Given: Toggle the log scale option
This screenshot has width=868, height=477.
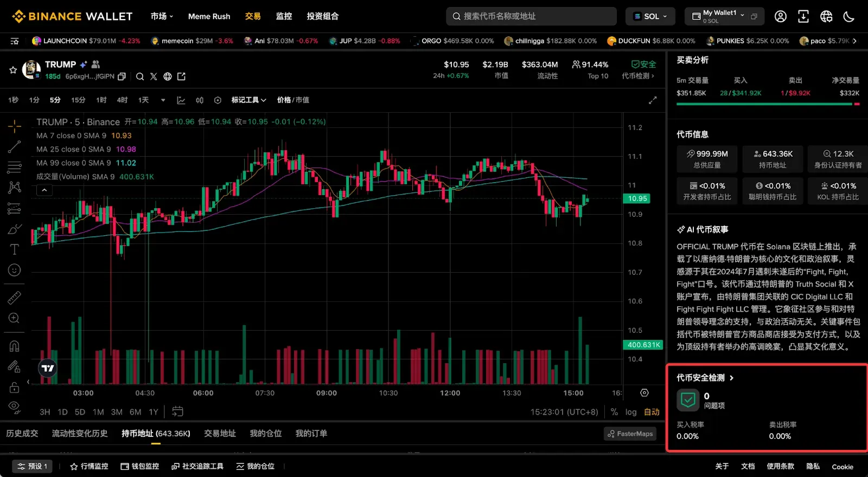Looking at the screenshot, I should pyautogui.click(x=631, y=412).
